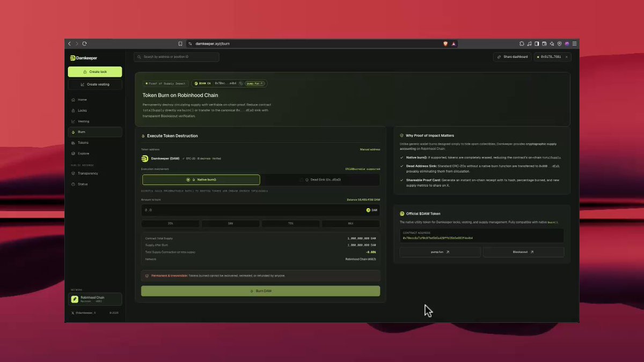The width and height of the screenshot is (644, 362).
Task: Open the Brave Shields lion icon
Action: click(445, 43)
